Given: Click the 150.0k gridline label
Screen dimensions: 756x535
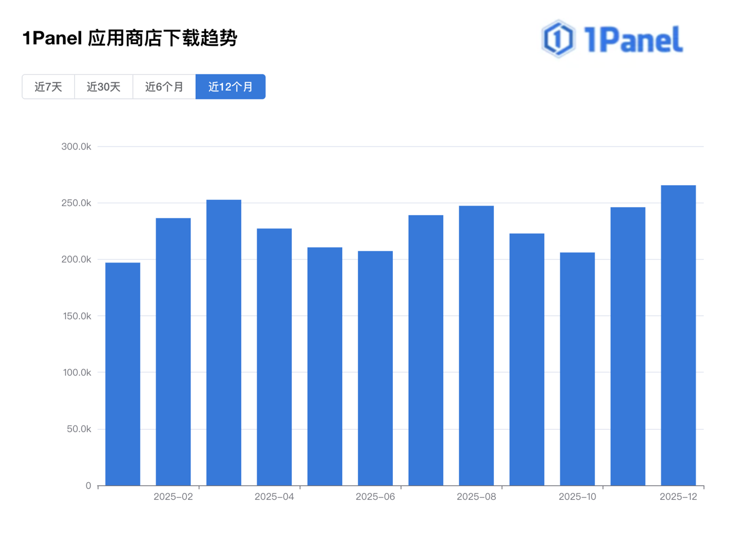Looking at the screenshot, I should 77,316.
